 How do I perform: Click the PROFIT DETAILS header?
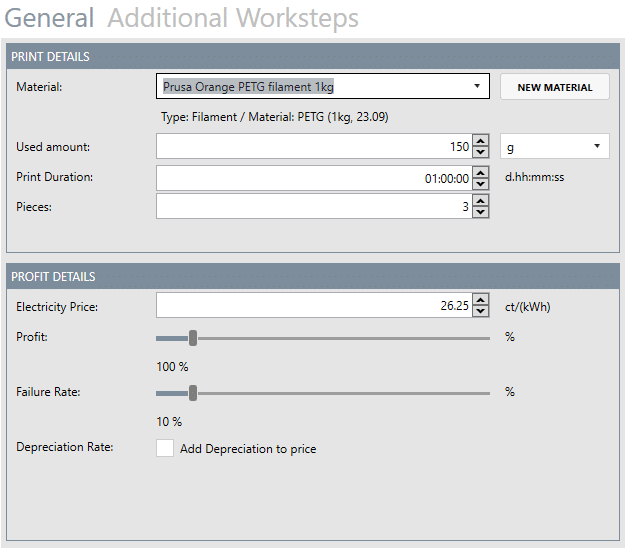[x=313, y=276]
